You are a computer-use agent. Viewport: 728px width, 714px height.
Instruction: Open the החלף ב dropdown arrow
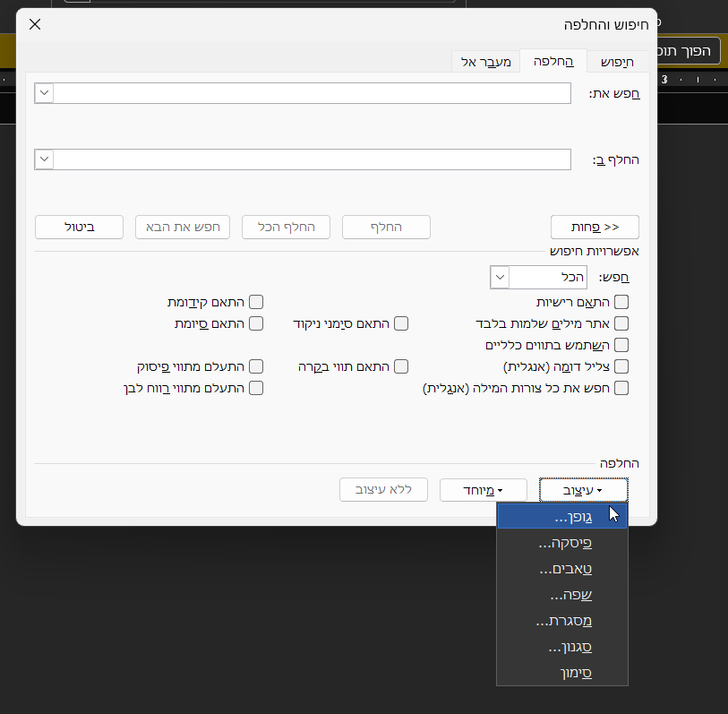[x=45, y=159]
